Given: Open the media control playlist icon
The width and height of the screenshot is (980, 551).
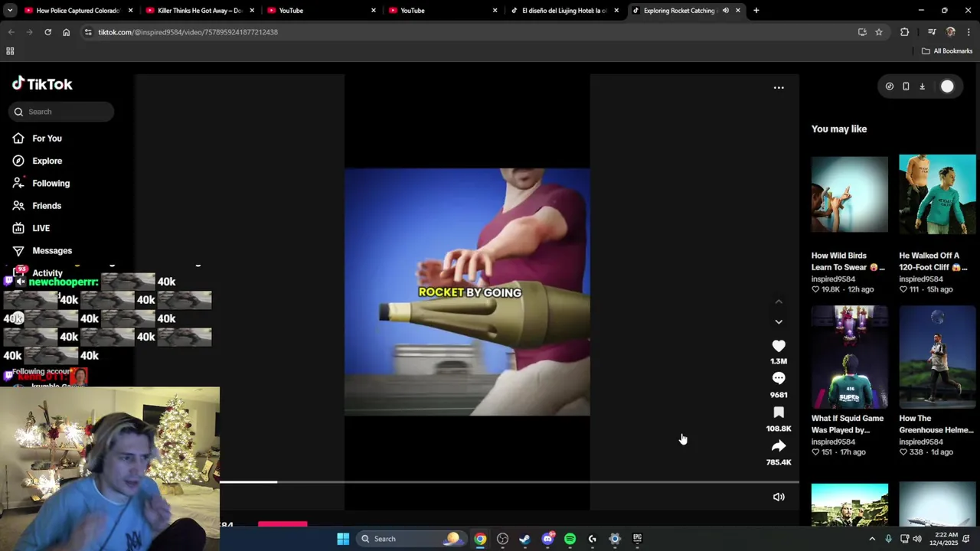Looking at the screenshot, I should 932,32.
